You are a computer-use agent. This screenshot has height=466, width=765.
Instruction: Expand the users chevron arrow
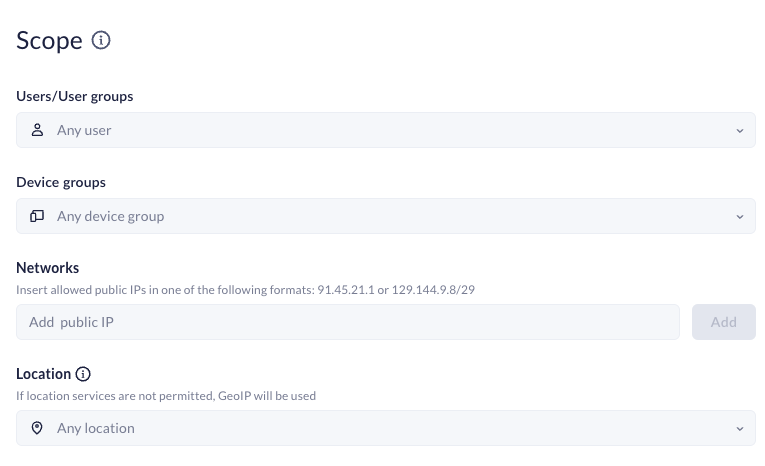[740, 130]
